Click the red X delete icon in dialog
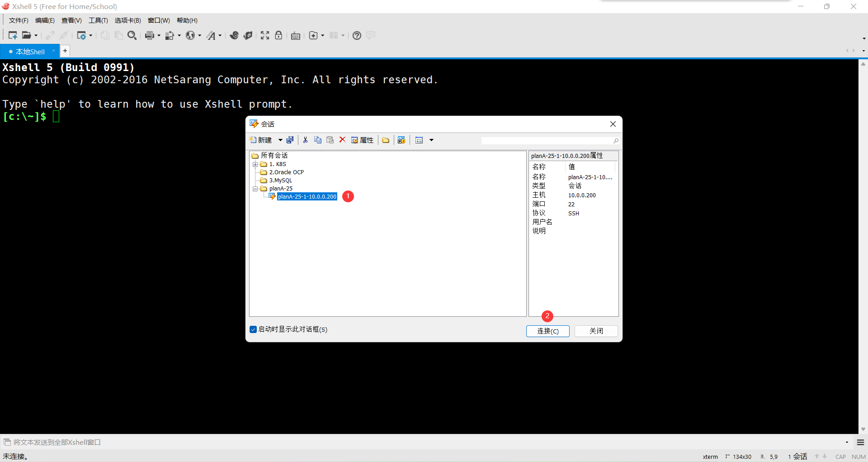The image size is (868, 462). tap(342, 140)
